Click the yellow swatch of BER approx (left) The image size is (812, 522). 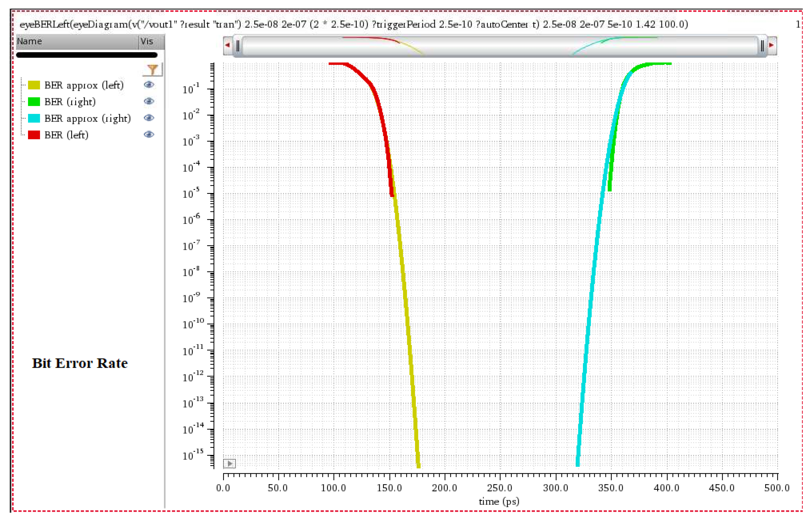click(34, 85)
